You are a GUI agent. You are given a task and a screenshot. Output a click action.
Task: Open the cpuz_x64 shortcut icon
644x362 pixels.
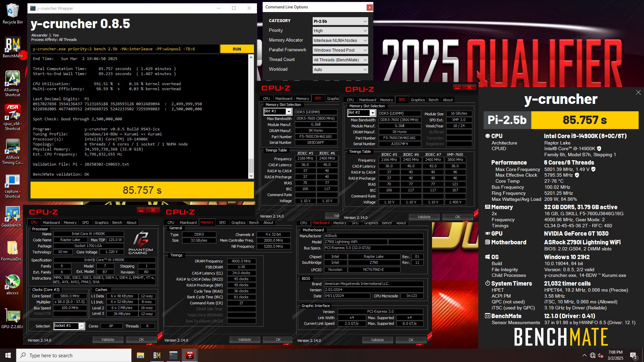(x=12, y=117)
